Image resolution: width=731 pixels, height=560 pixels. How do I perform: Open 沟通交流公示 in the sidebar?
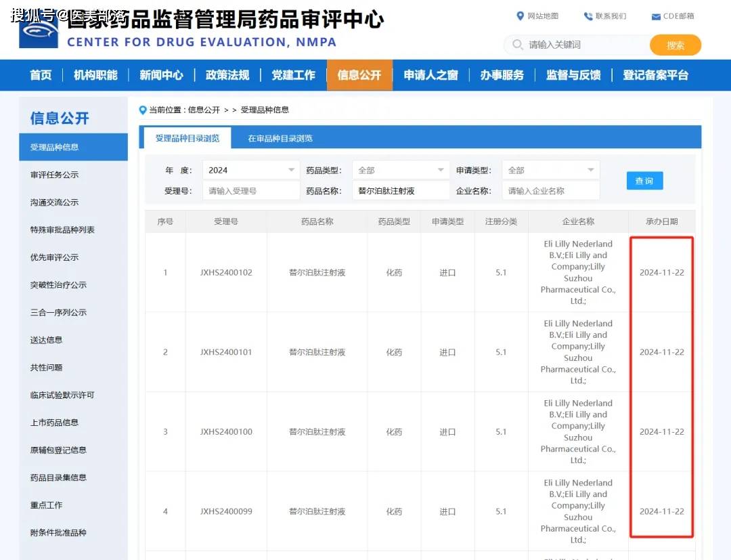(55, 202)
